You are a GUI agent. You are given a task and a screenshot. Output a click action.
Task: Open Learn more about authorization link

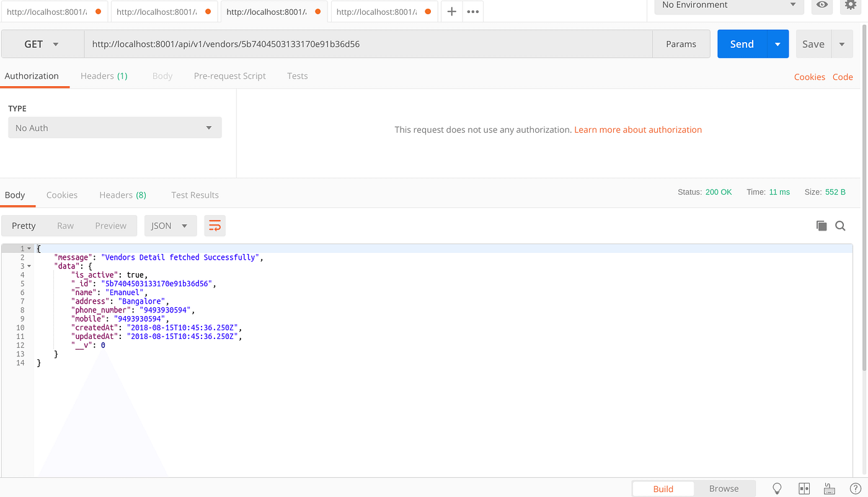pyautogui.click(x=638, y=130)
